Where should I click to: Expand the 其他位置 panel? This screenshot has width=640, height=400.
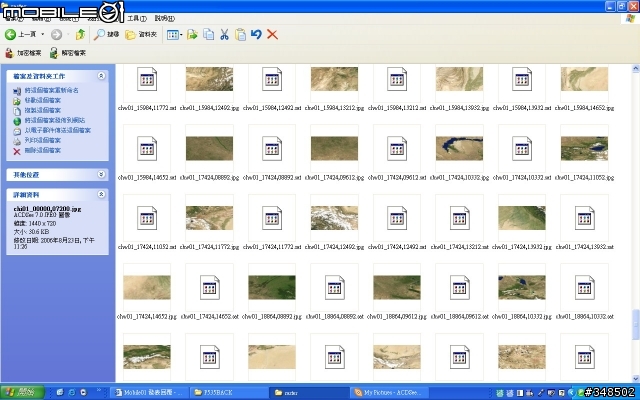pyautogui.click(x=101, y=175)
